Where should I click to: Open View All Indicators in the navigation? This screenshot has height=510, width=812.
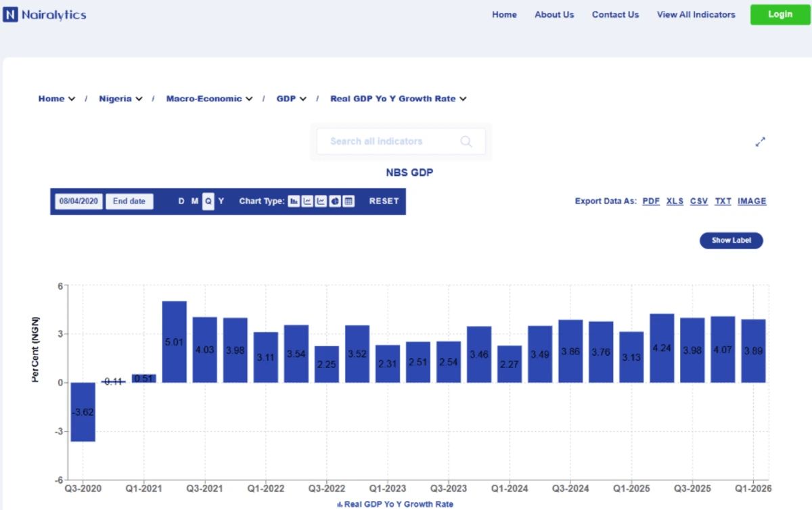(696, 14)
